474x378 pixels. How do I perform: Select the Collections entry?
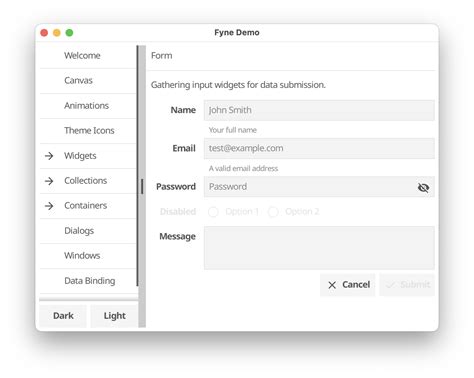[88, 181]
